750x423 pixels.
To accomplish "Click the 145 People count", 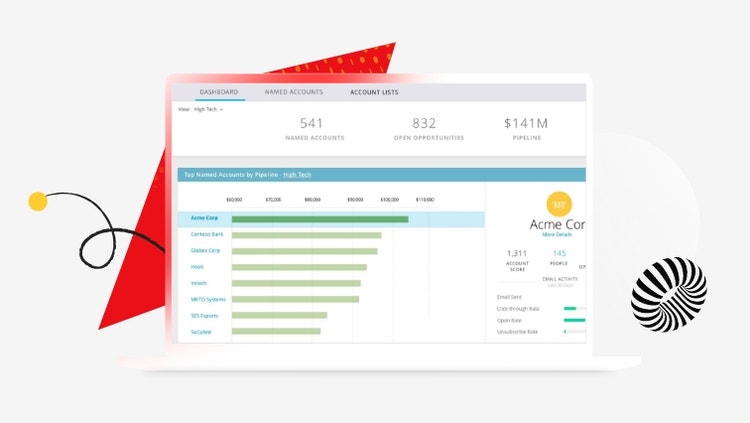I will tap(559, 254).
